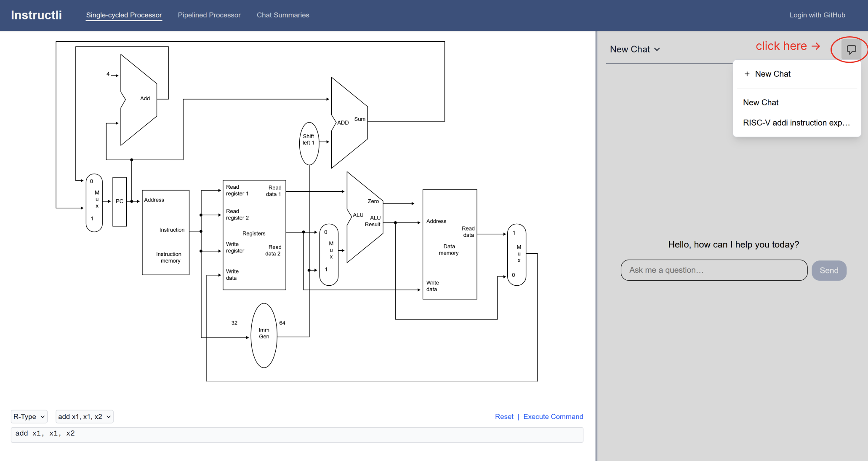Screen dimensions: 868x461
Task: Open the chat history speech-bubble icon
Action: [851, 50]
